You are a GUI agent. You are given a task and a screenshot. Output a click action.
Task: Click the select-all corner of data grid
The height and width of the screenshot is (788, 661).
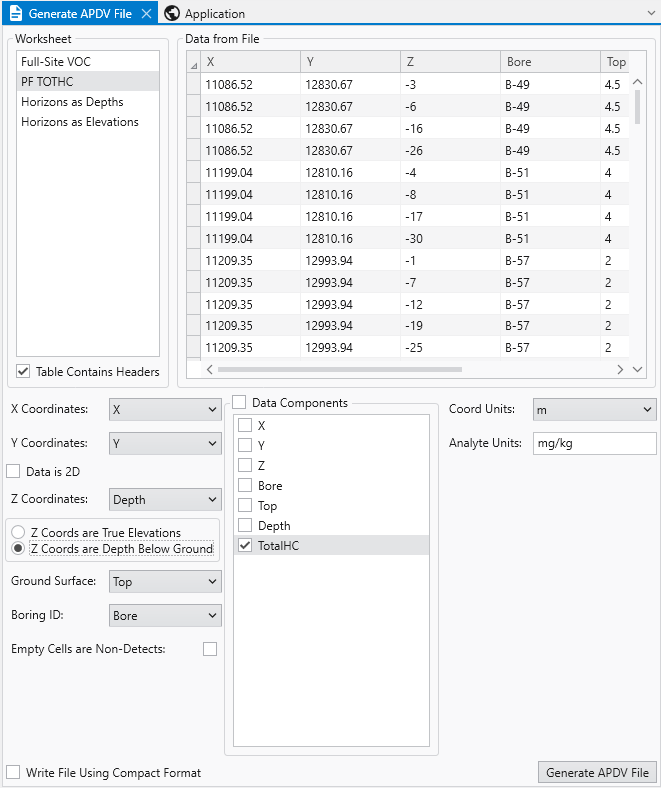pyautogui.click(x=193, y=63)
